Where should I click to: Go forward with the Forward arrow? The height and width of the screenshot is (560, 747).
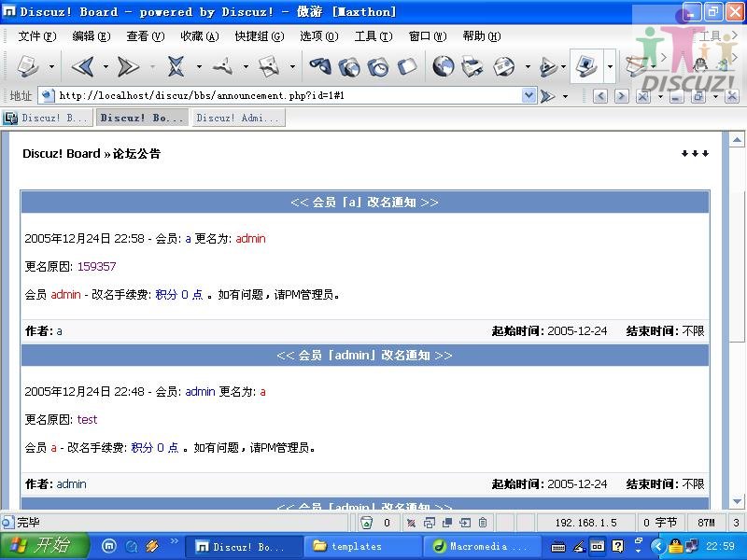click(129, 66)
